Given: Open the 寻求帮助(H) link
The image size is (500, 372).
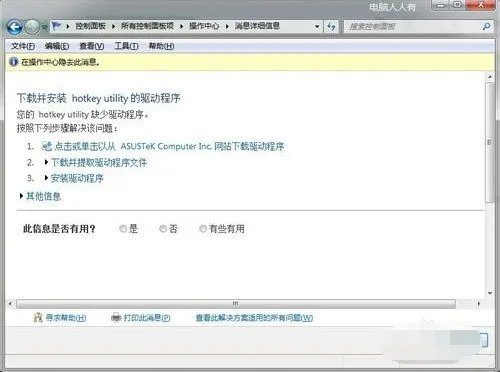Looking at the screenshot, I should (x=66, y=318).
